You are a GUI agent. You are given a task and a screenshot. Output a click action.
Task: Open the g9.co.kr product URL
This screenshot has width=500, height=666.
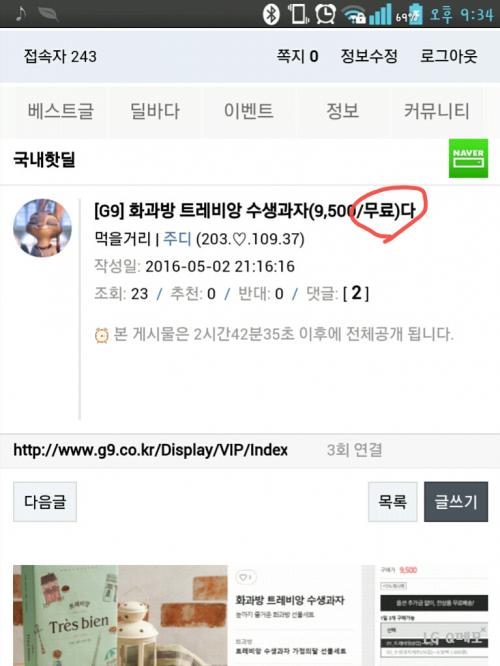click(150, 450)
